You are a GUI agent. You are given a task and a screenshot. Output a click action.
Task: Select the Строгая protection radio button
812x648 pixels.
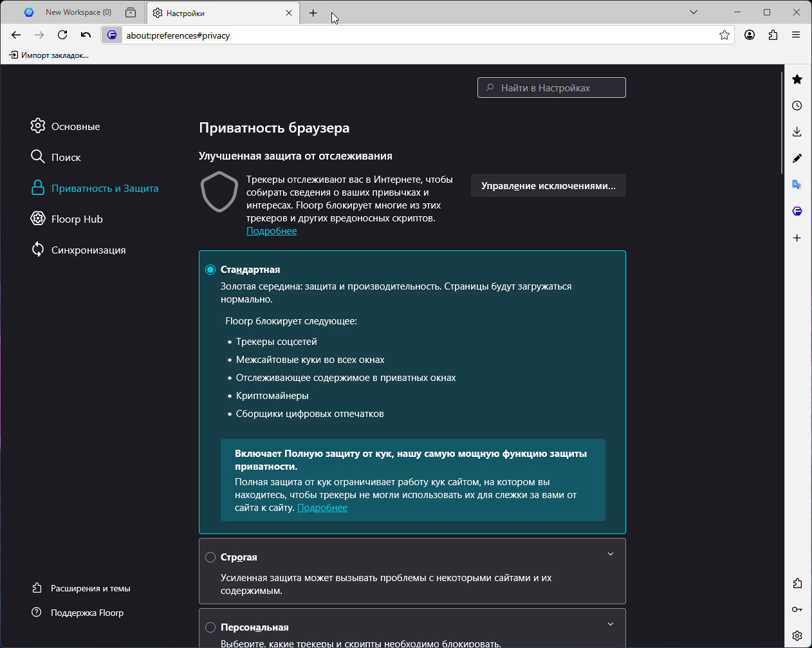point(210,557)
